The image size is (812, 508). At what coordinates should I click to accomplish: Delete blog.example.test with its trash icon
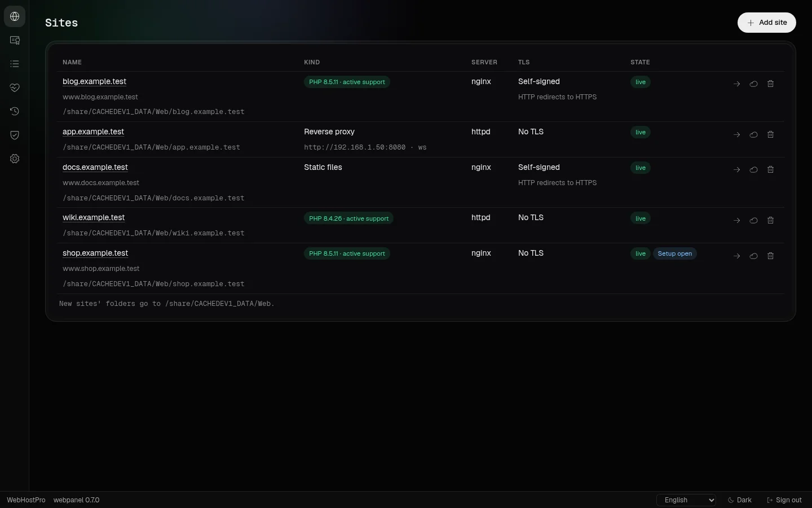pyautogui.click(x=770, y=84)
